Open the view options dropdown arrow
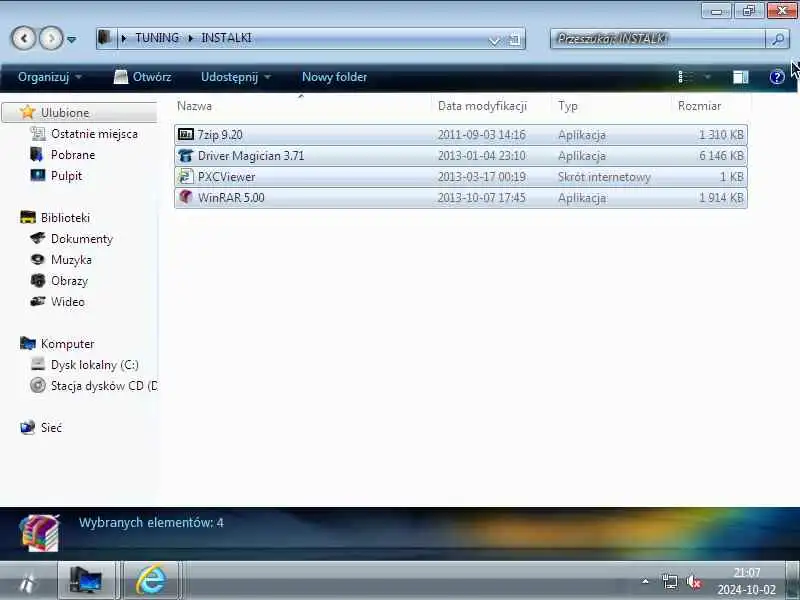Viewport: 800px width, 600px height. click(707, 77)
